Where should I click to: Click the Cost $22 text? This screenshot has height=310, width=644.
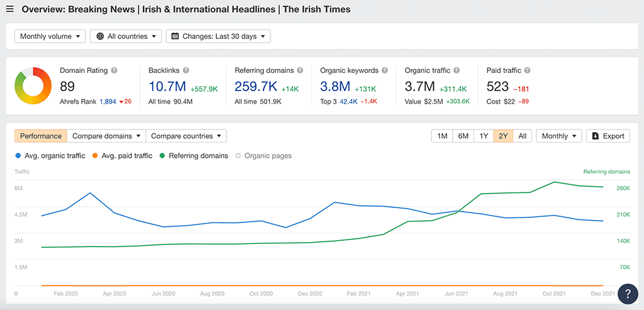pos(501,101)
